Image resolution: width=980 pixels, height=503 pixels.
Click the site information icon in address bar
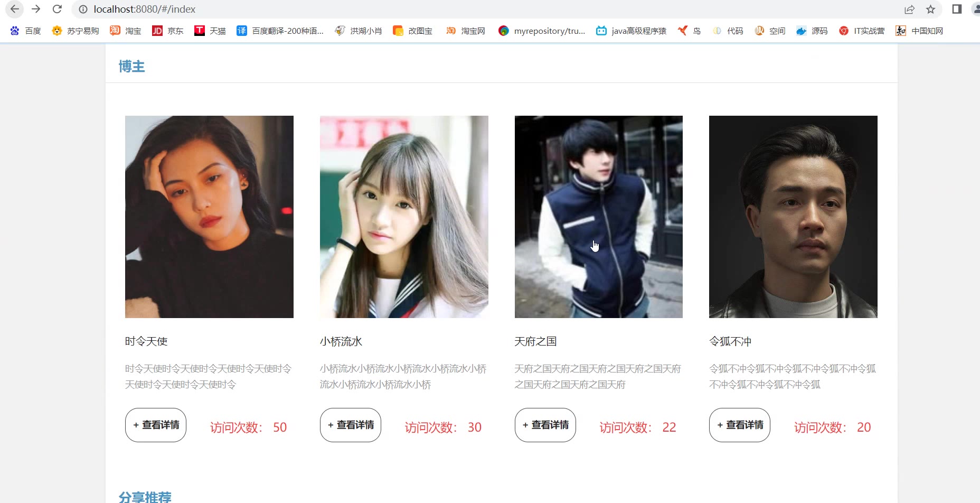83,9
